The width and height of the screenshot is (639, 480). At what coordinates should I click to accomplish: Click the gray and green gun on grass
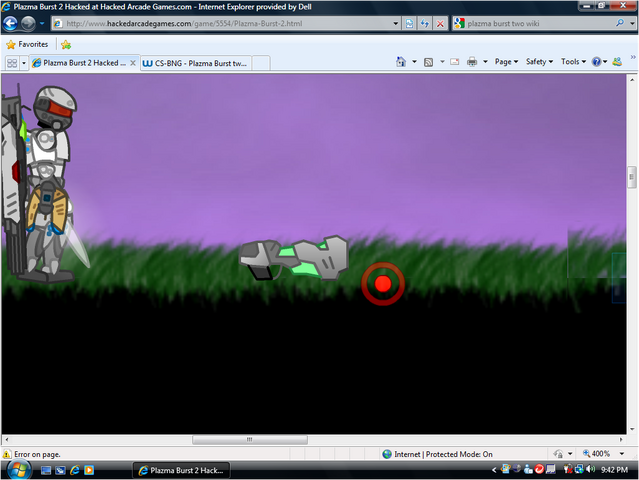coord(293,258)
